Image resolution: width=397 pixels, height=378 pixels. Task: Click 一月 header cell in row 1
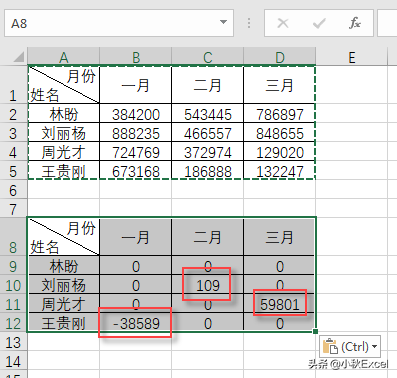tap(136, 85)
